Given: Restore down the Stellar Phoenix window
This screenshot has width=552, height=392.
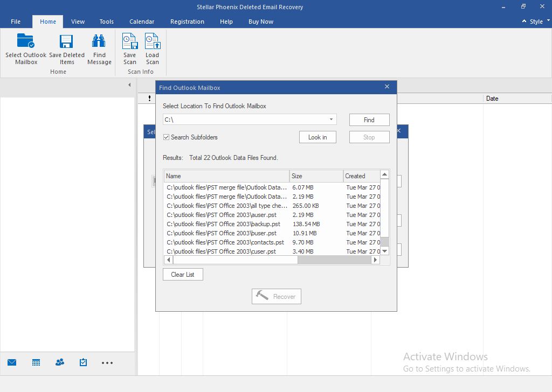Looking at the screenshot, I should point(523,6).
